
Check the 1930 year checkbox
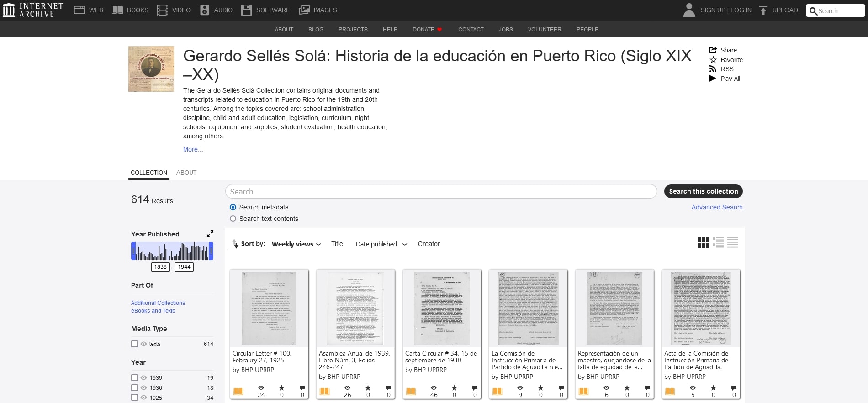(134, 388)
